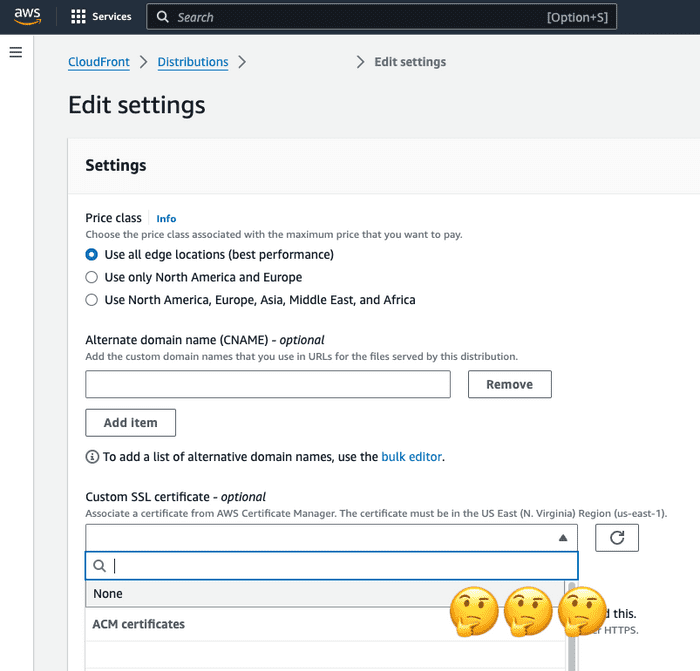The image size is (700, 671).
Task: Open the Services grid menu
Action: 79,17
